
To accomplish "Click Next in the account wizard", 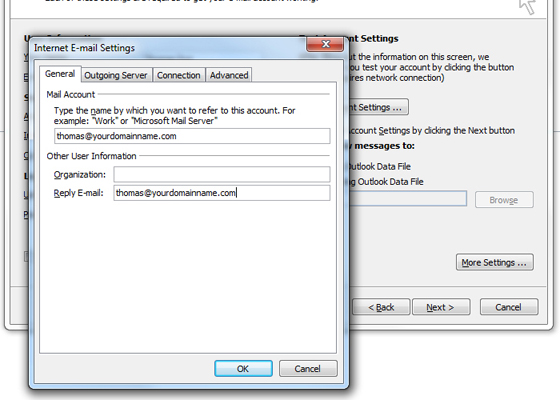I will point(441,307).
